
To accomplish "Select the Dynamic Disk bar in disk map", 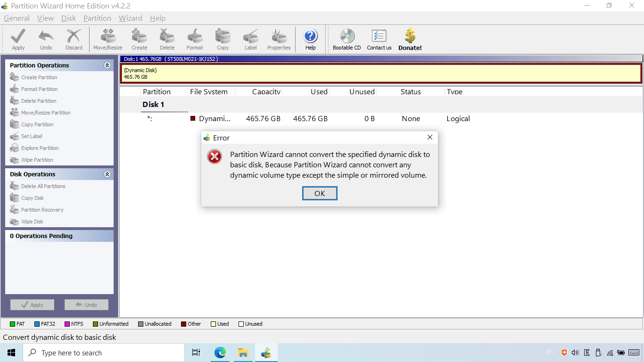I will (381, 74).
